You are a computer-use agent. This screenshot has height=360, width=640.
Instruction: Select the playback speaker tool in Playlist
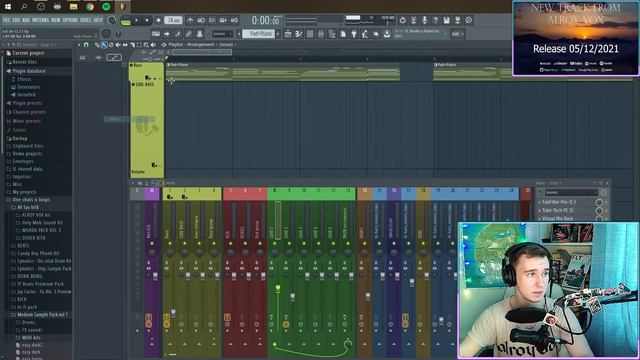[153, 44]
